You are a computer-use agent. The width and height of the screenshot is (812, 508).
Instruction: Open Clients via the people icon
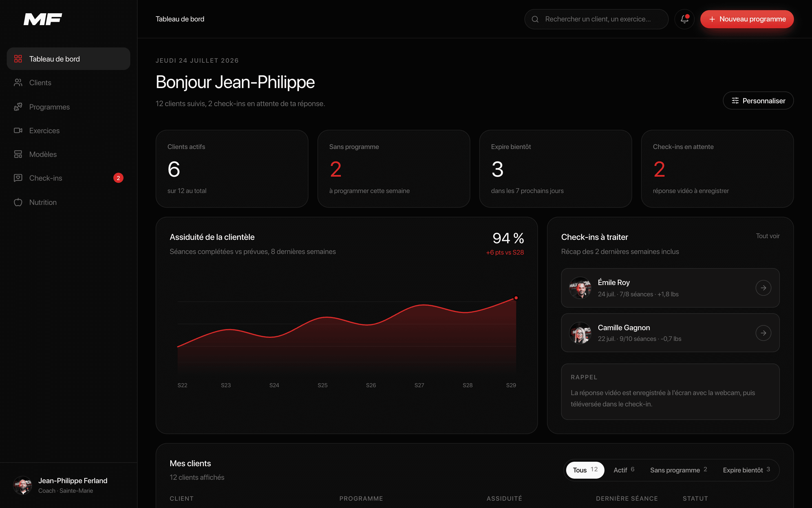[x=18, y=83]
